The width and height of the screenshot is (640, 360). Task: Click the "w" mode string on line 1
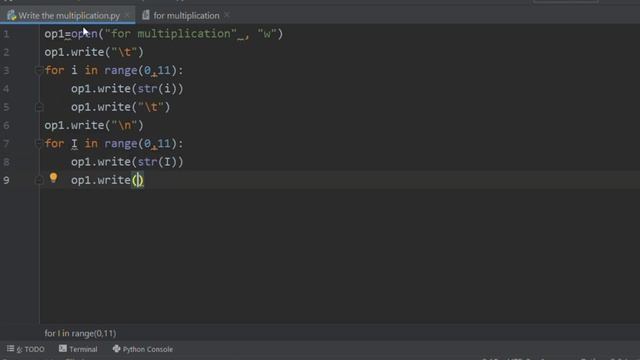(x=267, y=33)
